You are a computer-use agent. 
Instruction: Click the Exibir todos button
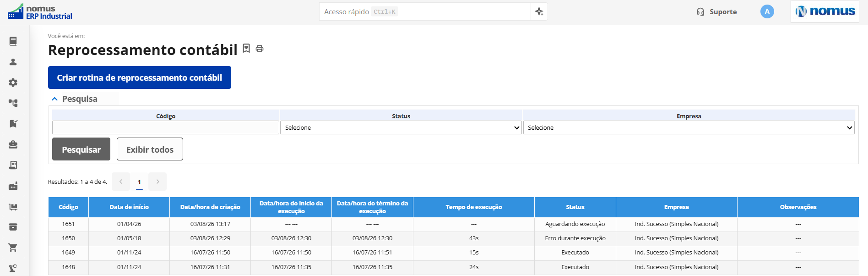pyautogui.click(x=150, y=149)
